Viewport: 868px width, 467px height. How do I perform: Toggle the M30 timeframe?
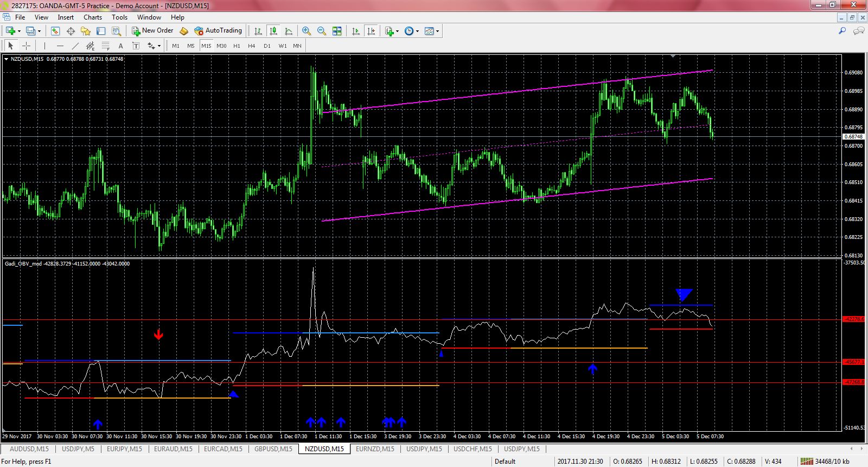tap(221, 46)
